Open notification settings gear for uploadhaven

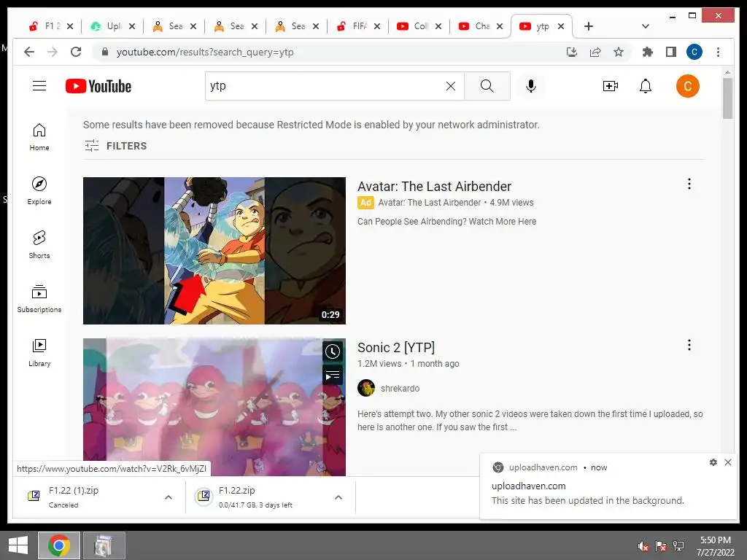point(713,462)
